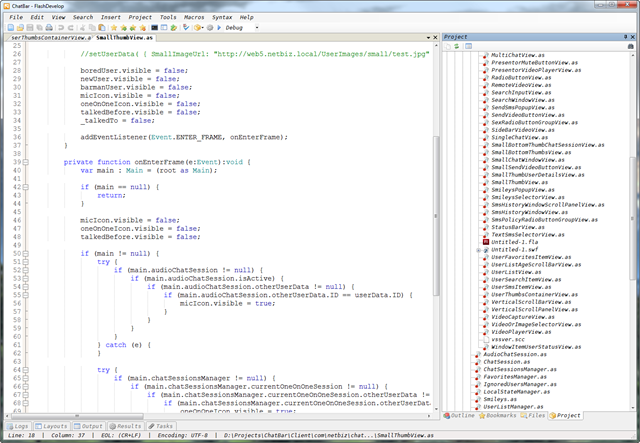Click the Save All toolbar icon

(x=40, y=28)
